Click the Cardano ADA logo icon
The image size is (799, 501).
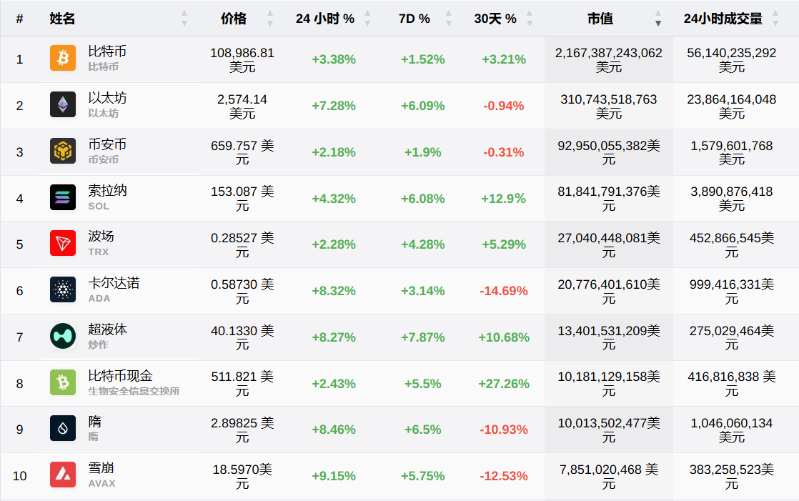pos(63,289)
